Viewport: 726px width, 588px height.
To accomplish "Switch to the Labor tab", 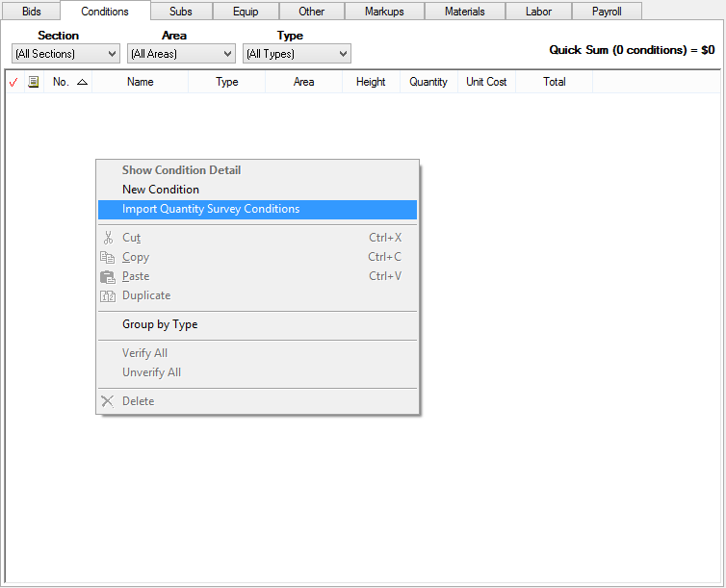I will (539, 12).
